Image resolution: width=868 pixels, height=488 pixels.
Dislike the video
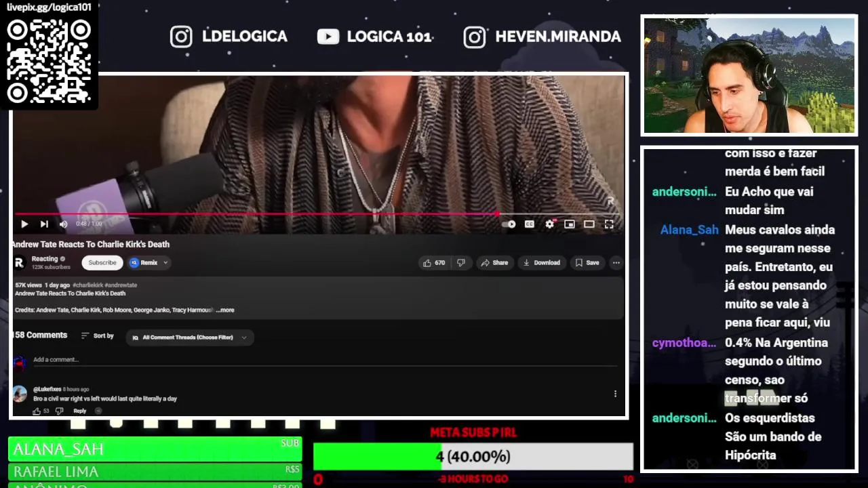pos(461,263)
